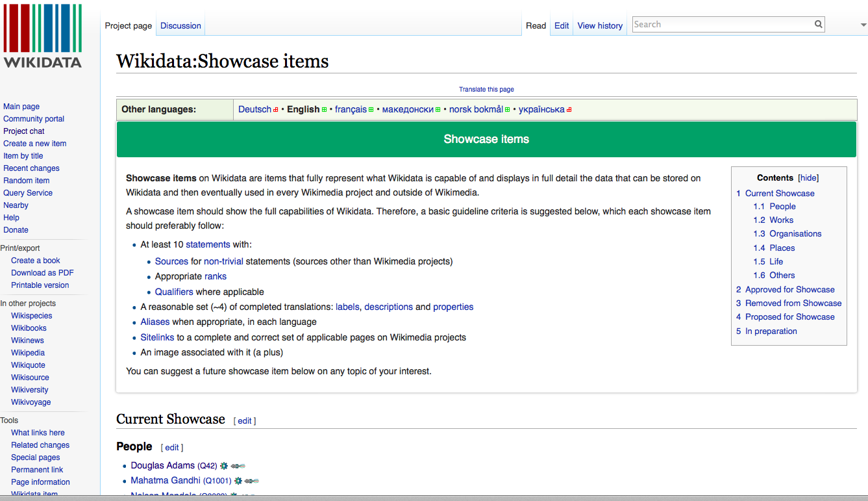
Task: Jump to Removed from Showcase in Contents
Action: (789, 303)
